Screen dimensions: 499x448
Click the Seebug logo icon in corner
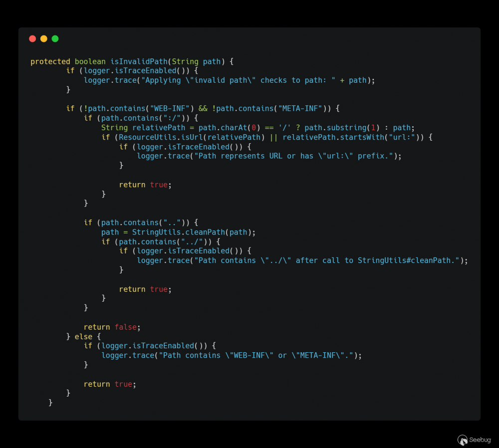coord(463,440)
